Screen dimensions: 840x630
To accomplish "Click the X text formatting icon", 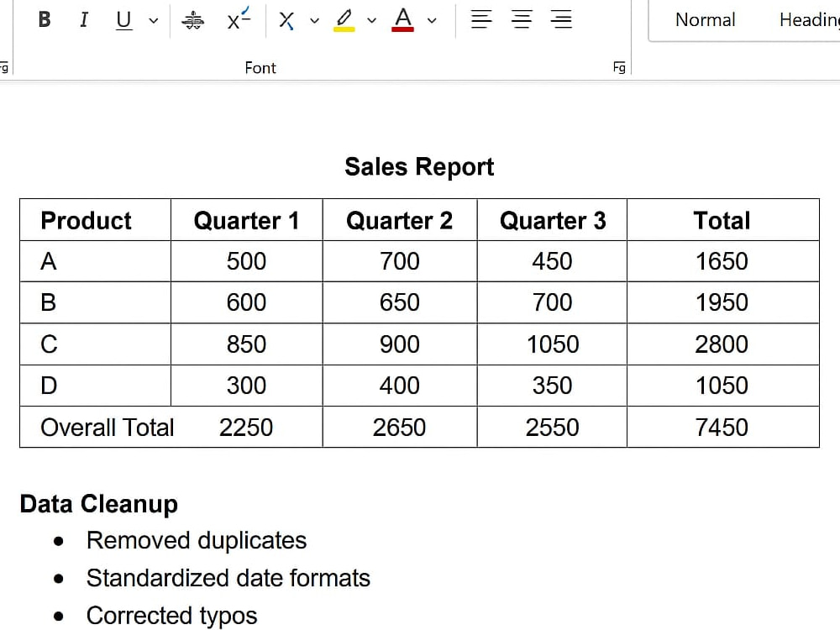I will tap(286, 20).
